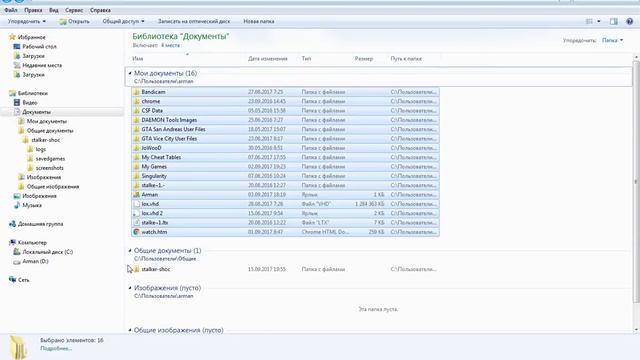Click the Bandicam folder icon
The width and height of the screenshot is (640, 360).
[x=136, y=92]
